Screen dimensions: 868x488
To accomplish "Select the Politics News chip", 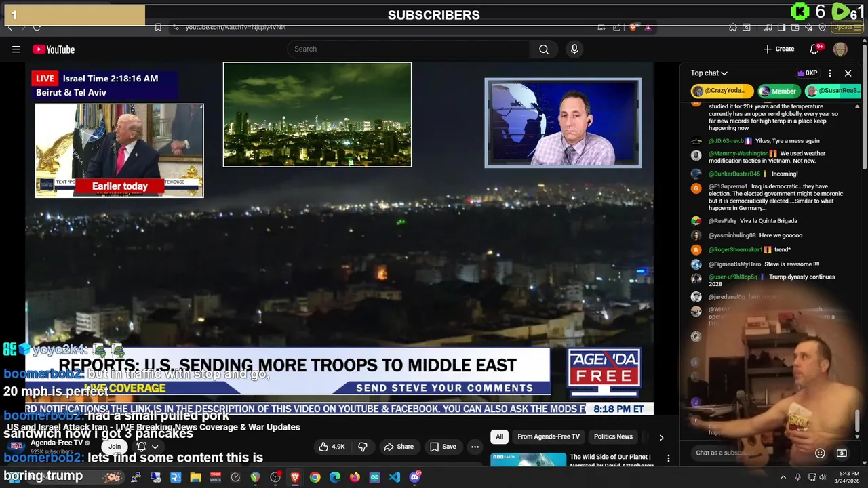I will (x=613, y=437).
